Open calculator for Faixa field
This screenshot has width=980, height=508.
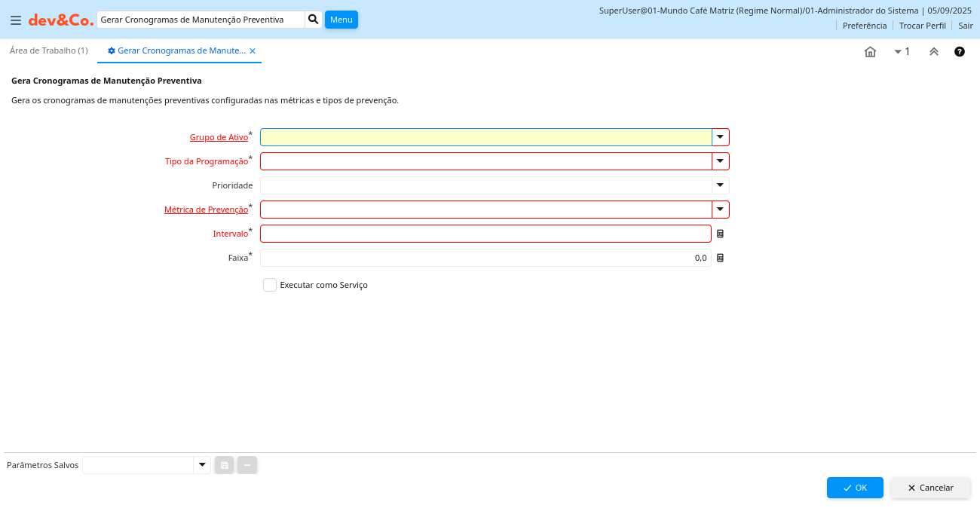click(720, 258)
